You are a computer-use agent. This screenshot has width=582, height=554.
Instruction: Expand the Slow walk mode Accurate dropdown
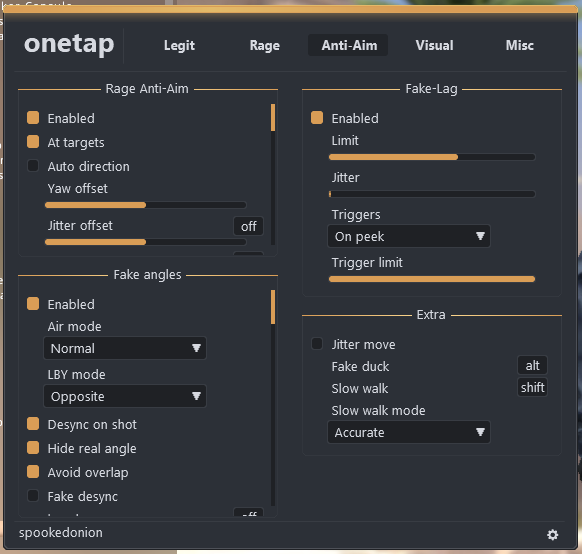(409, 432)
